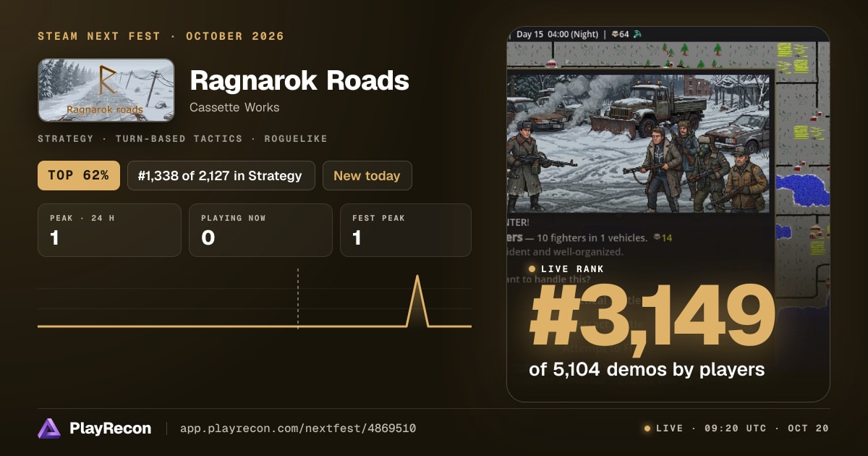Image resolution: width=868 pixels, height=456 pixels.
Task: Click the '10 fighters in 1 vehicles.' text
Action: (x=591, y=237)
